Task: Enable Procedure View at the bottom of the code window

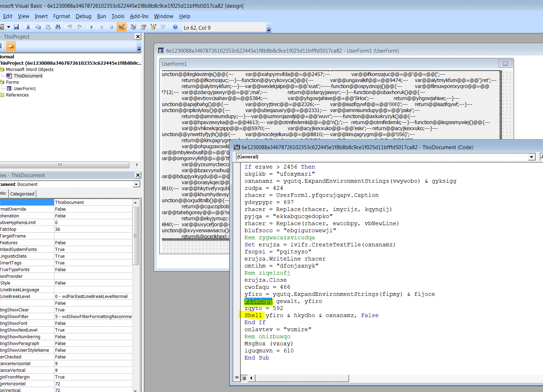Action: click(237, 378)
